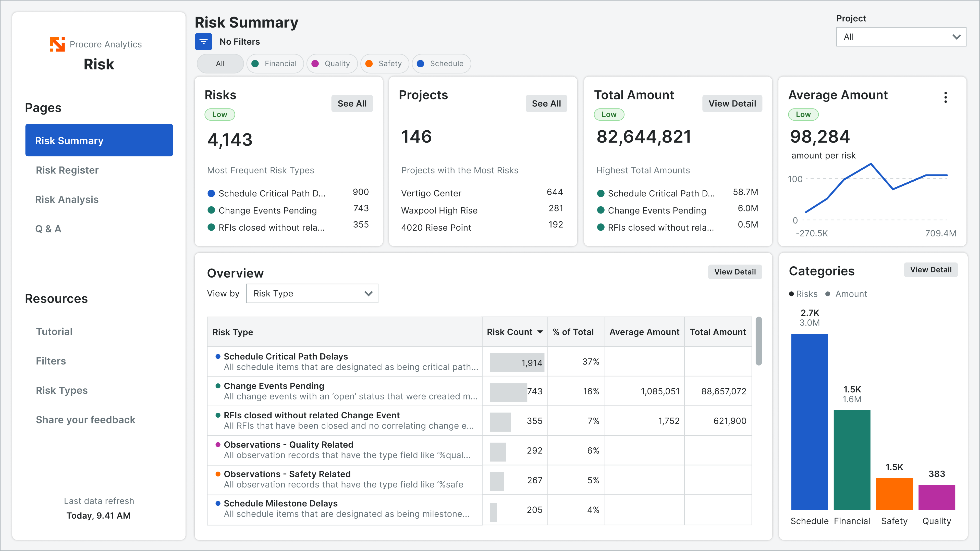Click the green Financial bar in Categories chart
This screenshot has height=551, width=980.
tap(852, 460)
